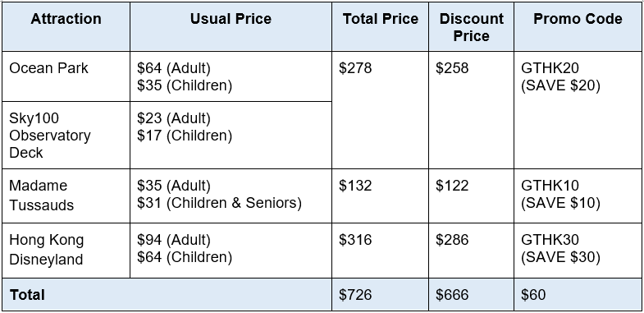Click the Sky100 Observatory Deck cell
This screenshot has width=644, height=313.
tap(66, 136)
